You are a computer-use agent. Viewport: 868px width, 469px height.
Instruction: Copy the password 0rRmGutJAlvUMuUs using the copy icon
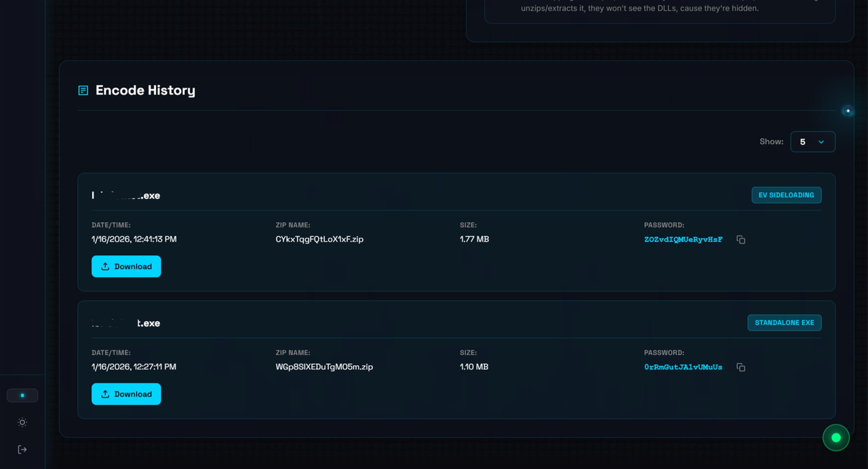(741, 367)
